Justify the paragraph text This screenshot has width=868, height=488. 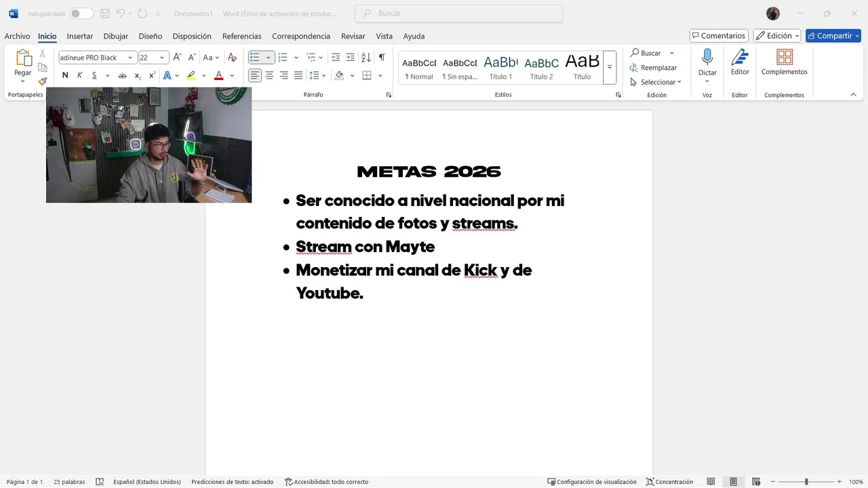point(298,75)
